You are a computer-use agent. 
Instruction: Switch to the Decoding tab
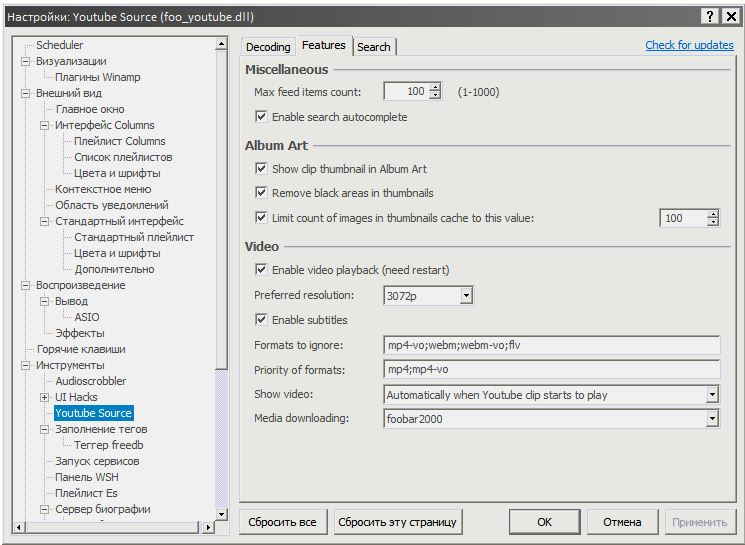267,47
